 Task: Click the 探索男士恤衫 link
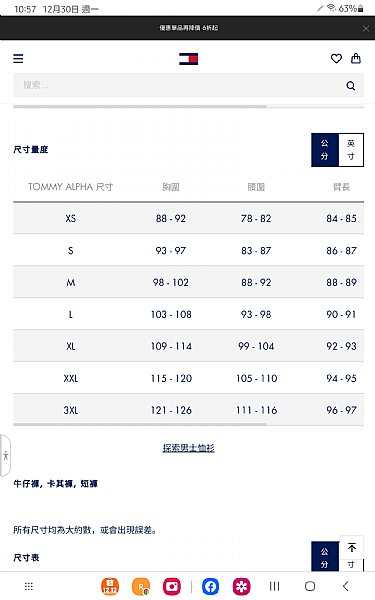(188, 448)
